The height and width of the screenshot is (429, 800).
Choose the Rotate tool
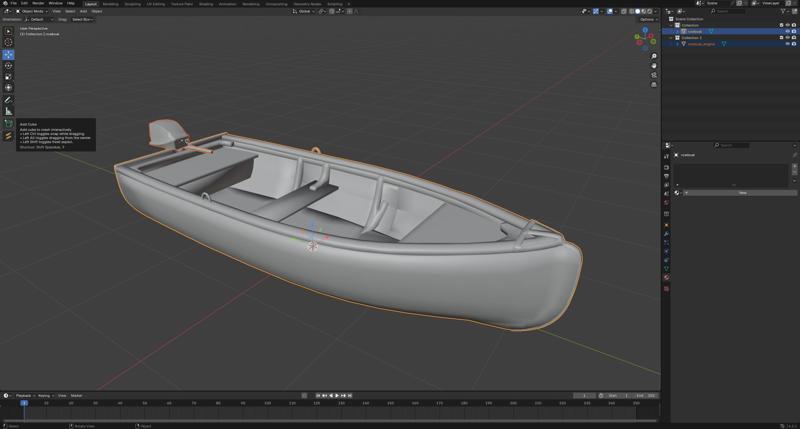(x=8, y=65)
